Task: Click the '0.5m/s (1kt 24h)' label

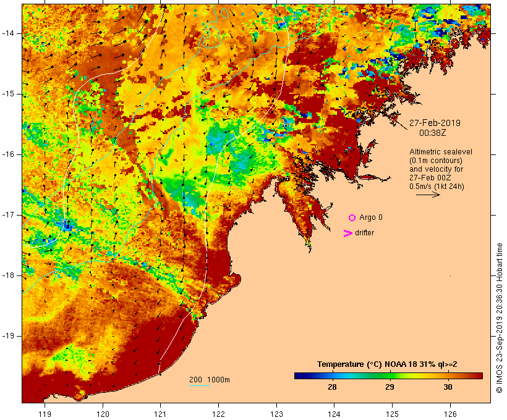Action: 437,187
